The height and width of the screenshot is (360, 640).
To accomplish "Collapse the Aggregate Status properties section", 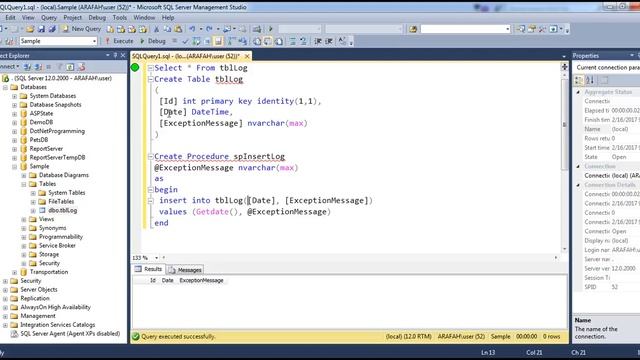I will click(578, 92).
